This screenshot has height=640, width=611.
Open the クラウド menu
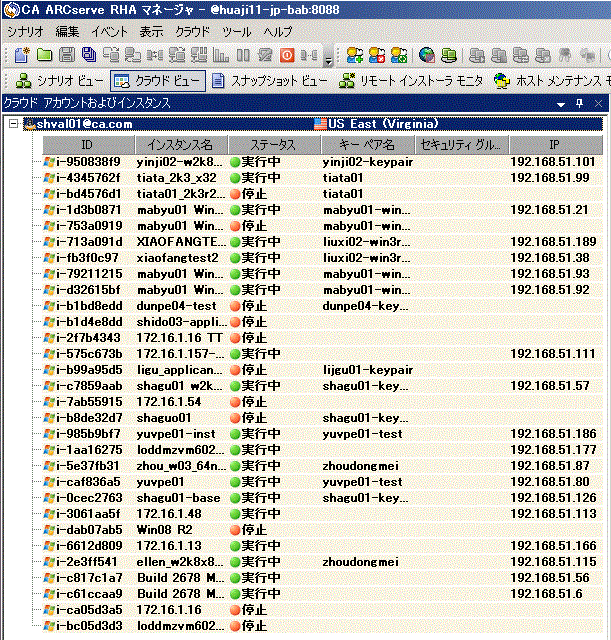(192, 31)
